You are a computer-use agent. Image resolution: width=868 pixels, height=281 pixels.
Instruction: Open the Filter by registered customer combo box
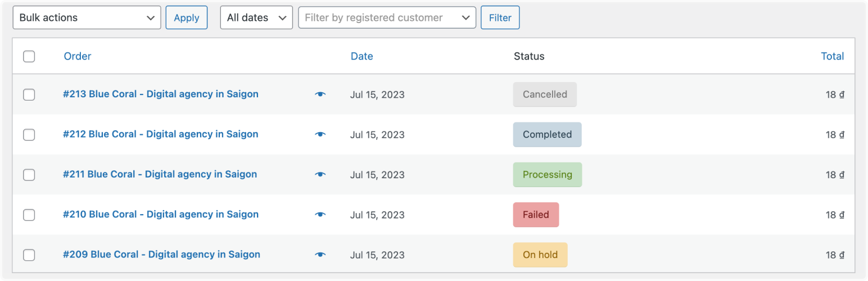387,17
